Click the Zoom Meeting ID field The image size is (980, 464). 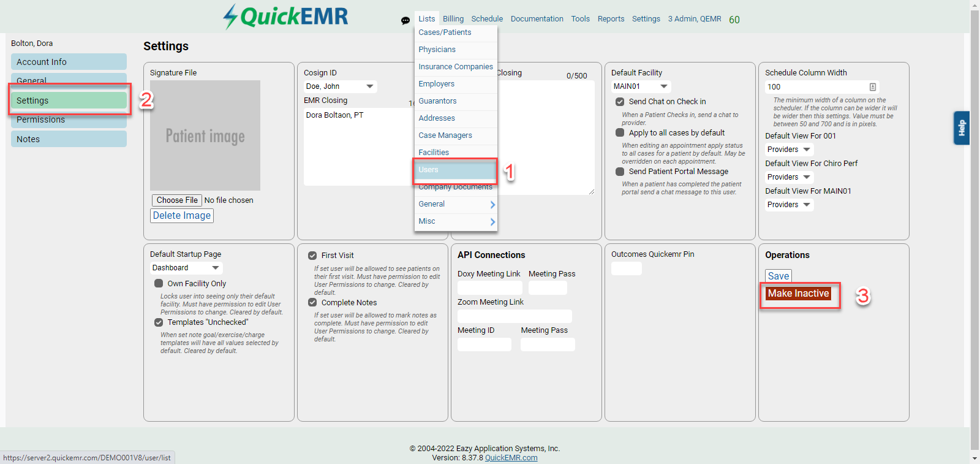(484, 344)
